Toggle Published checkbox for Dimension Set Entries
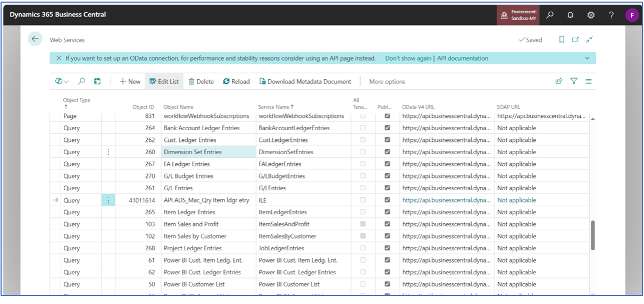This screenshot has width=644, height=304. coord(387,152)
